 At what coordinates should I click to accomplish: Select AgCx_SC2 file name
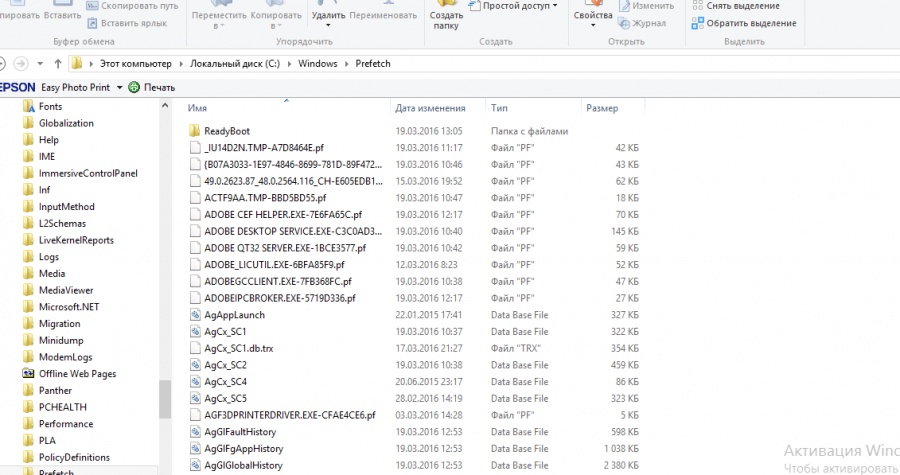pyautogui.click(x=226, y=365)
